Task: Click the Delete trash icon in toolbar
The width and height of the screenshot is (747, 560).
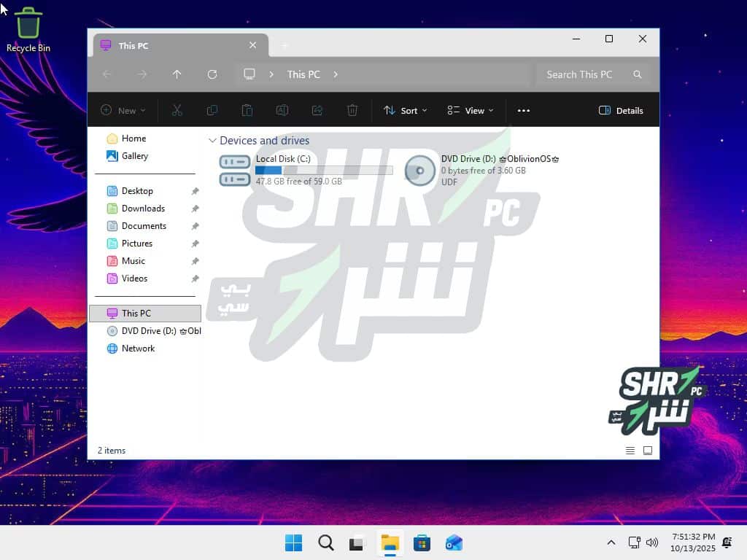Action: 352,111
